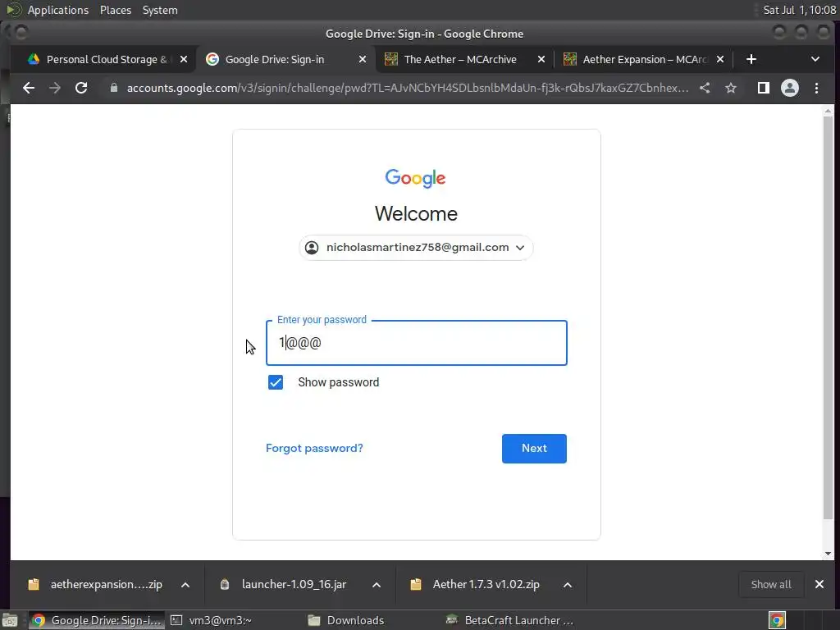Switch to The Aether – MCArchive tab

pyautogui.click(x=461, y=59)
